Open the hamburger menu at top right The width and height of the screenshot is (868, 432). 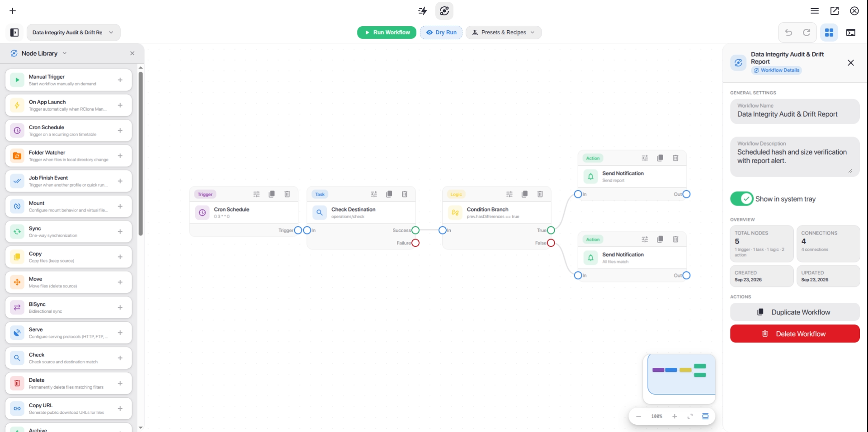point(815,11)
